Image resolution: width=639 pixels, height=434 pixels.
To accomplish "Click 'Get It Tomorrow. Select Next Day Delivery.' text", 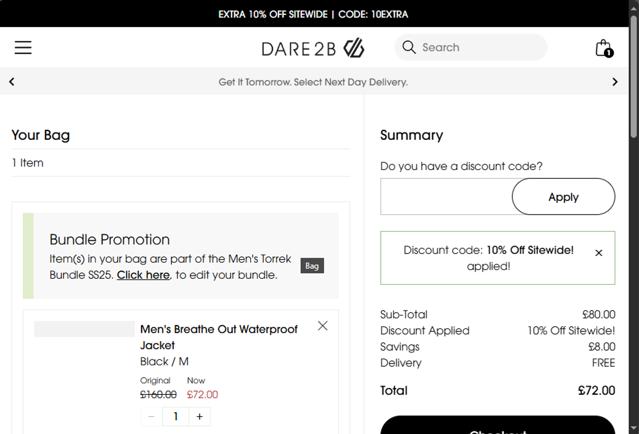I will pyautogui.click(x=313, y=82).
